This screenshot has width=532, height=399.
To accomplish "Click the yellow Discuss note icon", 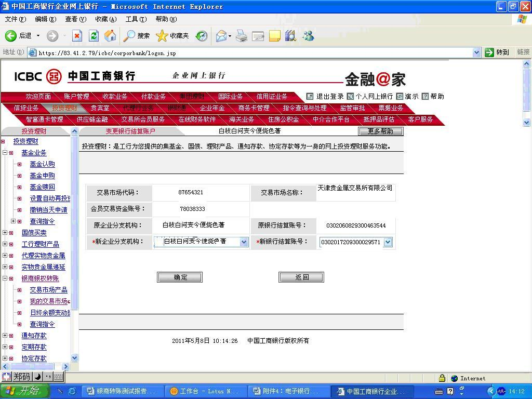I will click(274, 36).
